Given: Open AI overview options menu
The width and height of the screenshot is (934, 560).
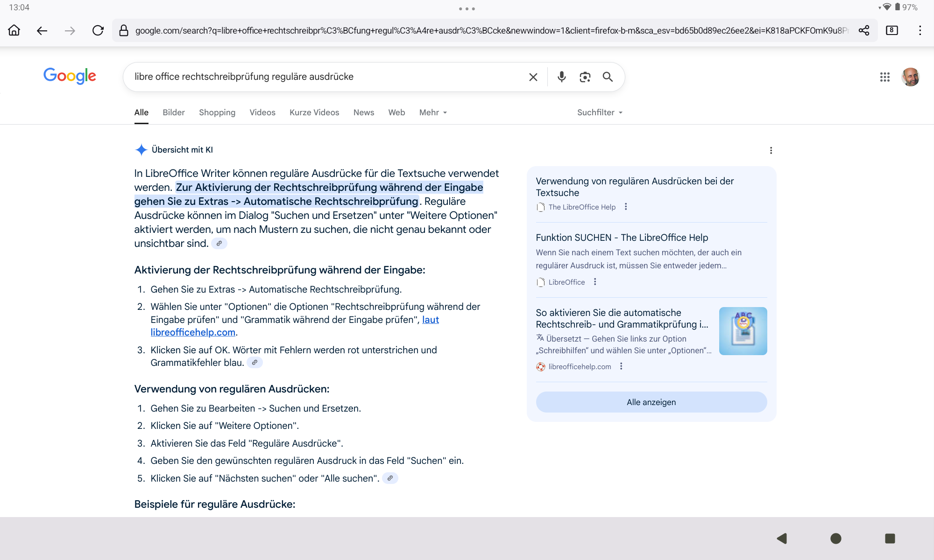Looking at the screenshot, I should [x=771, y=150].
